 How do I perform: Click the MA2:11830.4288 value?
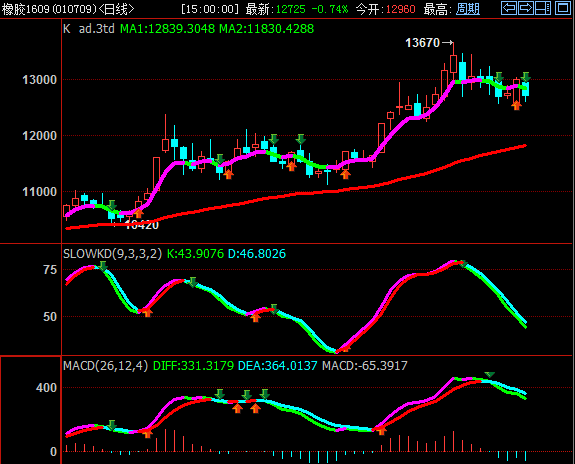point(267,29)
